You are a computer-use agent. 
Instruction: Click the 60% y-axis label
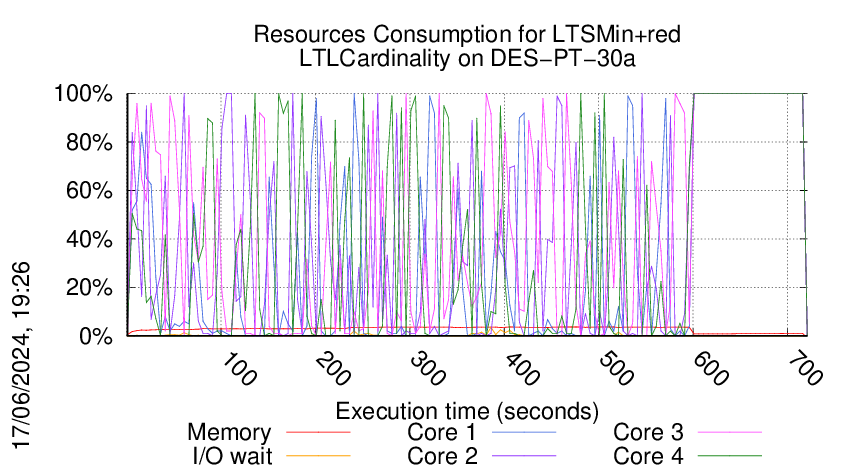click(x=89, y=191)
